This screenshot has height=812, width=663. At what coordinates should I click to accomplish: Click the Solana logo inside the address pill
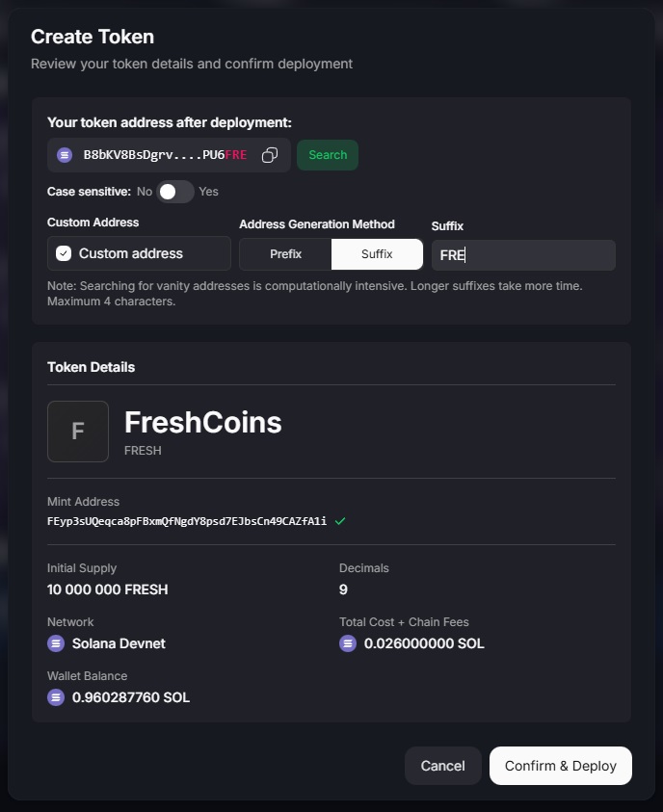64,154
